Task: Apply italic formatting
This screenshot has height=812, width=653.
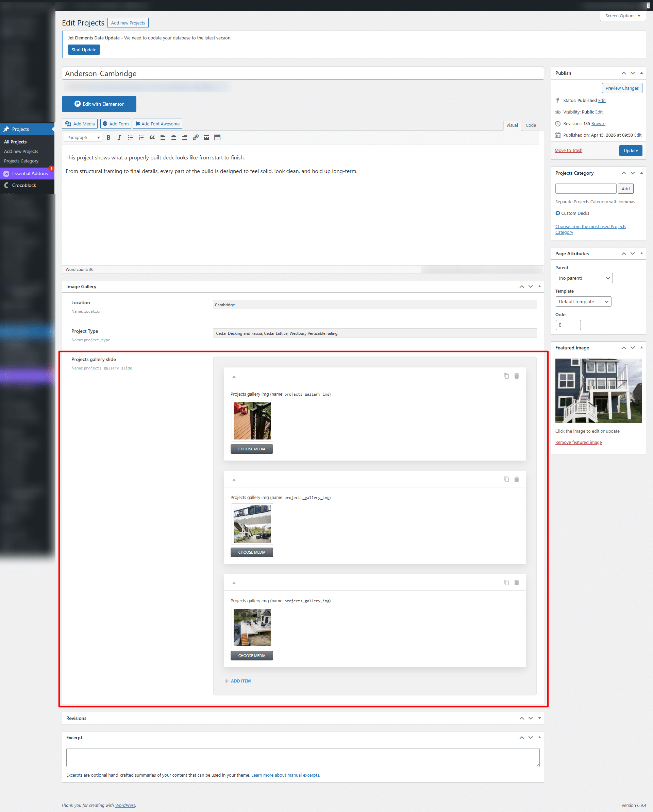Action: pyautogui.click(x=119, y=137)
